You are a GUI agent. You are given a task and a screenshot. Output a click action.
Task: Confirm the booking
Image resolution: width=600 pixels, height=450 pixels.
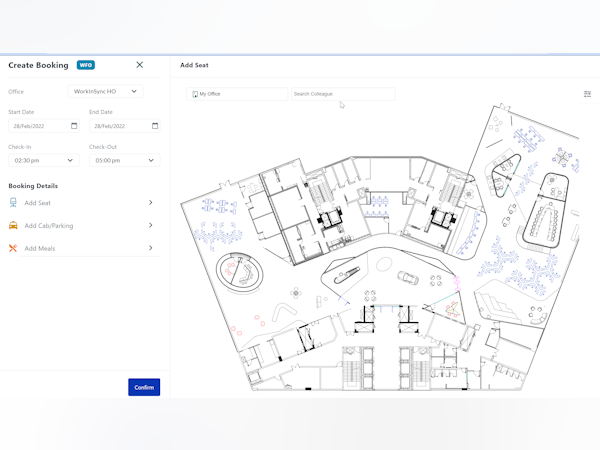coord(144,387)
